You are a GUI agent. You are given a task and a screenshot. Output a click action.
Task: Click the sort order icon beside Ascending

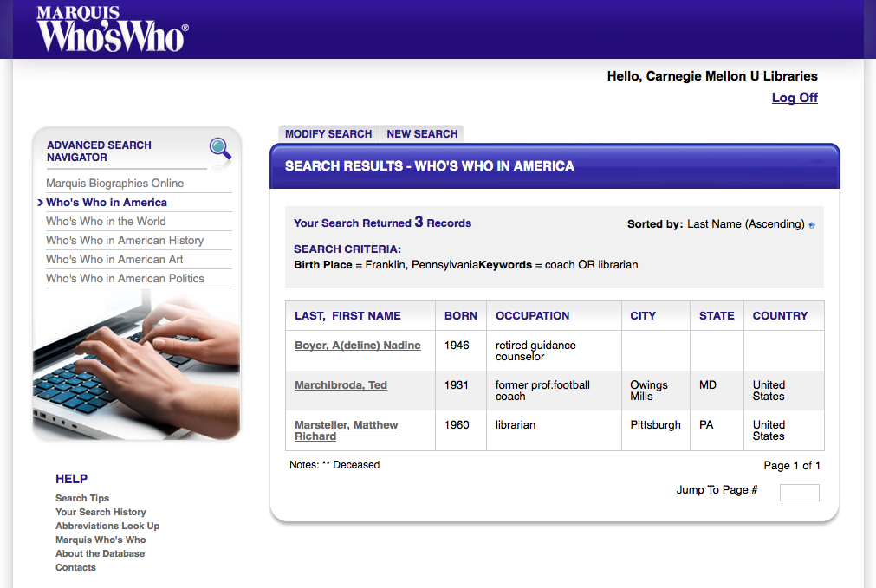(812, 225)
